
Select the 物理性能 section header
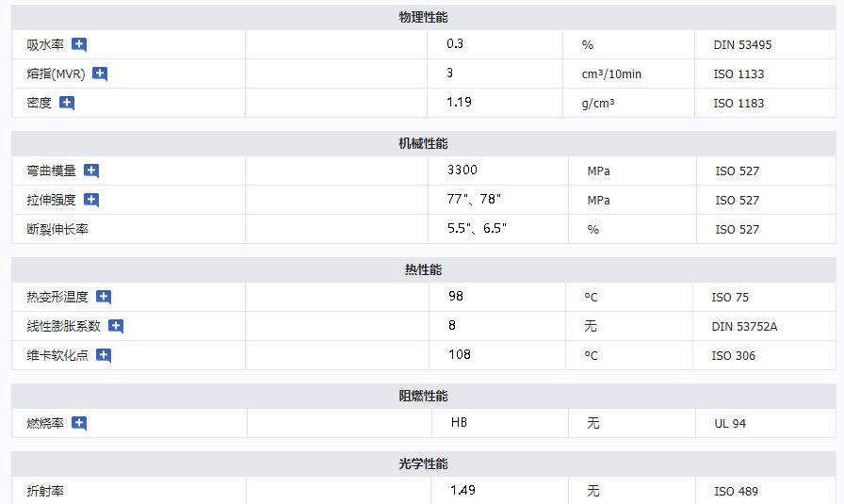(x=423, y=18)
